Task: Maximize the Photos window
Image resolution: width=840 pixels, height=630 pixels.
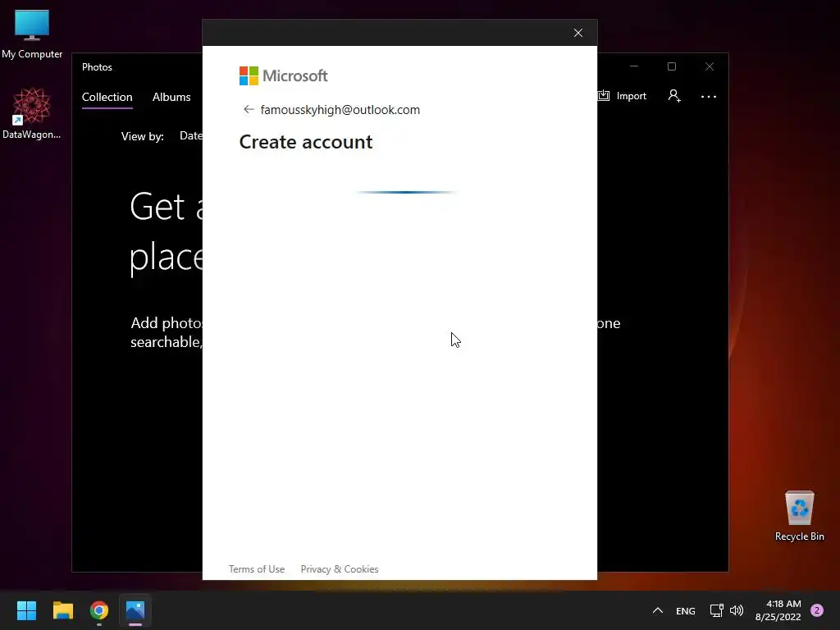Action: click(x=672, y=66)
